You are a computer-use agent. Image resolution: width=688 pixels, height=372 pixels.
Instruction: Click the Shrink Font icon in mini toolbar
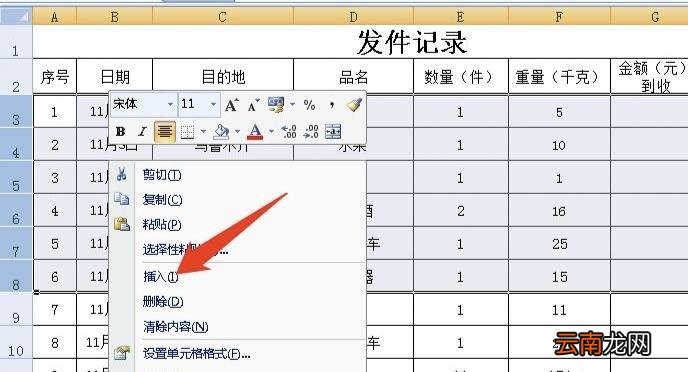[x=253, y=105]
